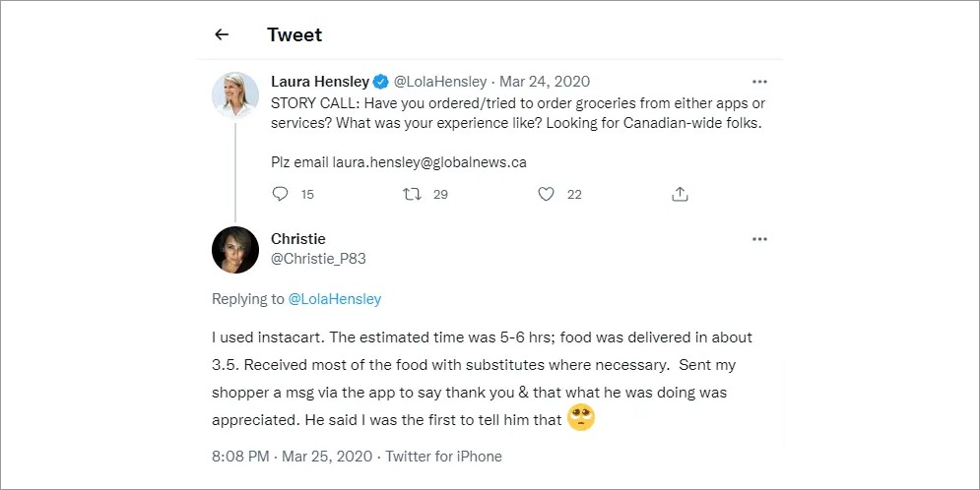This screenshot has height=490, width=980.
Task: Click the Twitter for iPhone source label
Action: (x=444, y=457)
